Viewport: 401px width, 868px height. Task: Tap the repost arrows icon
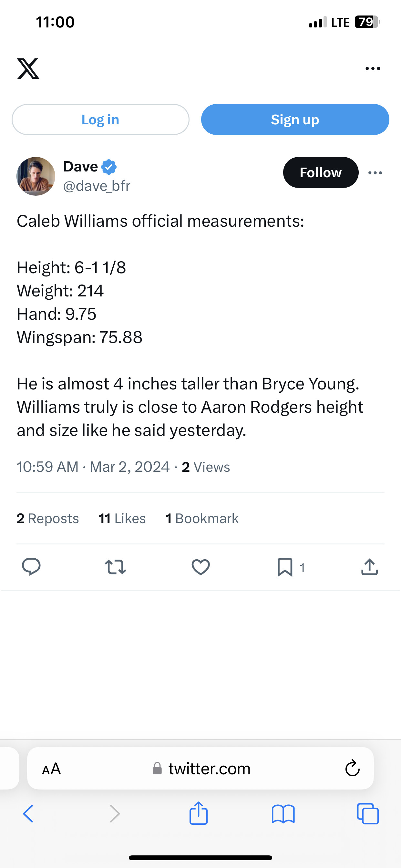(115, 567)
